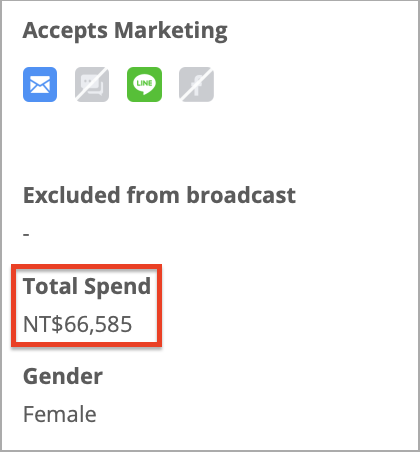Click the "Total Spend" label
The image size is (420, 452).
87,287
